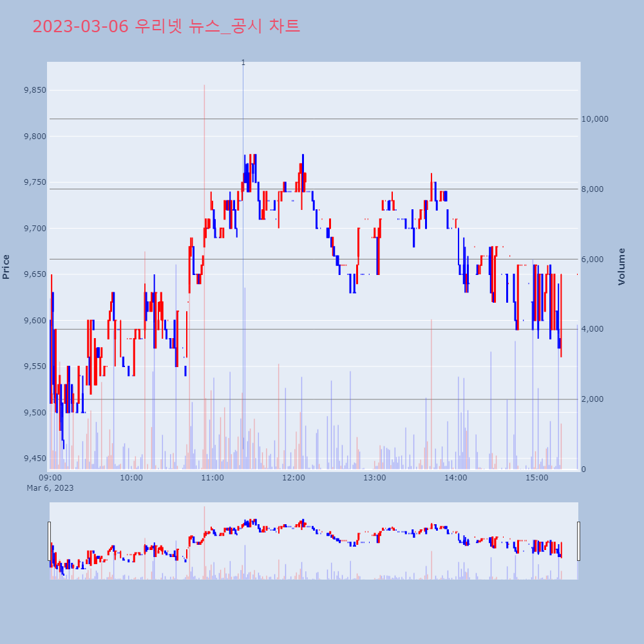Click the 12:00 x-axis label
Image resolution: width=644 pixels, height=644 pixels.
tap(294, 478)
